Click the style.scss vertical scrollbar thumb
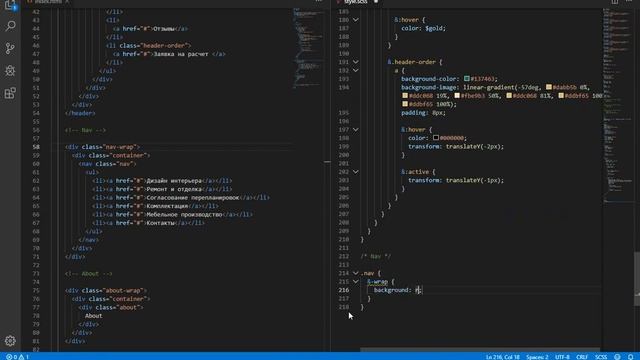This screenshot has width=640, height=360. [637, 279]
